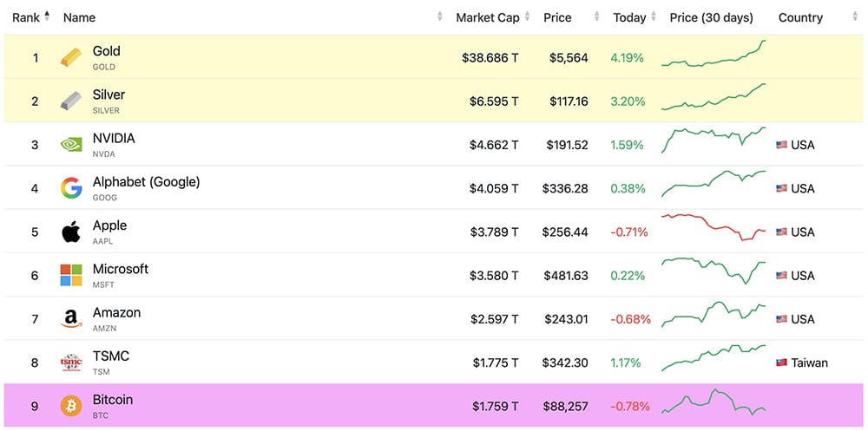
Task: View Gold's 30-day price chart
Action: (x=713, y=56)
